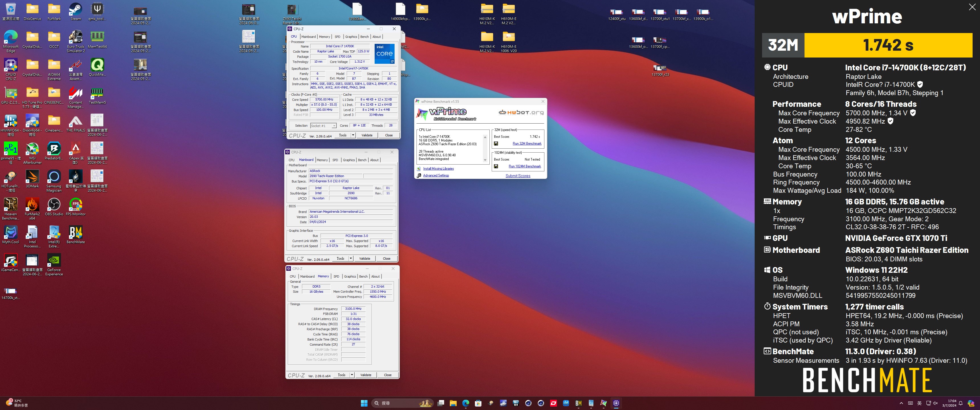The width and height of the screenshot is (980, 410).
Task: Show hidden system tray icons chevron
Action: tap(901, 403)
